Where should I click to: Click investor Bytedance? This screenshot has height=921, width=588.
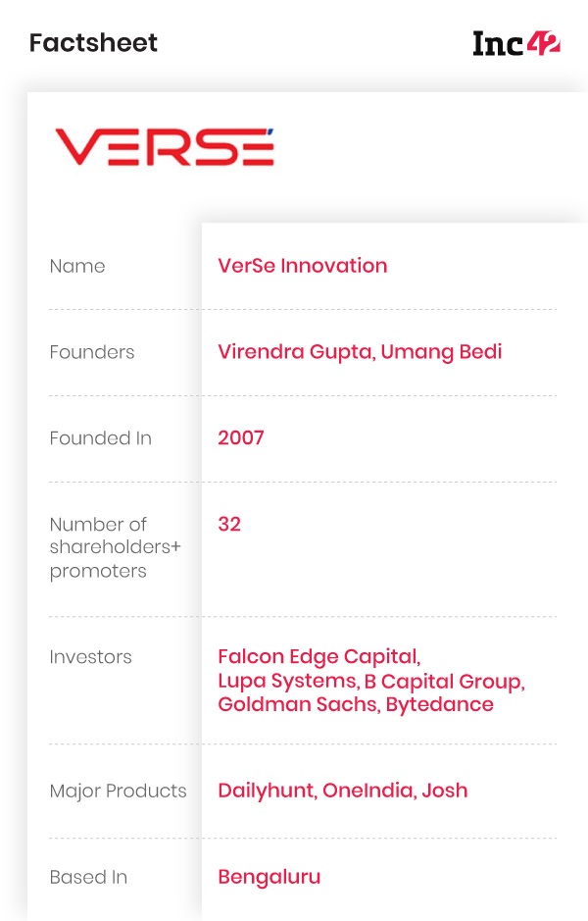[440, 704]
